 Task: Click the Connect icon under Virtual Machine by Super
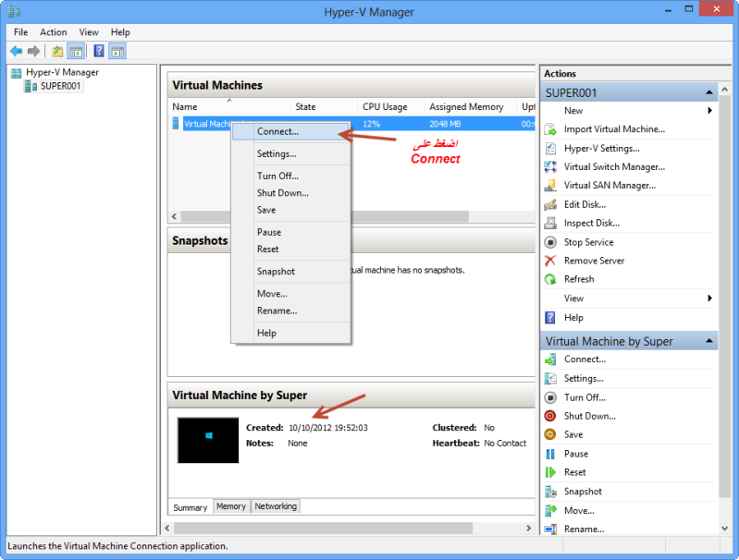[550, 359]
